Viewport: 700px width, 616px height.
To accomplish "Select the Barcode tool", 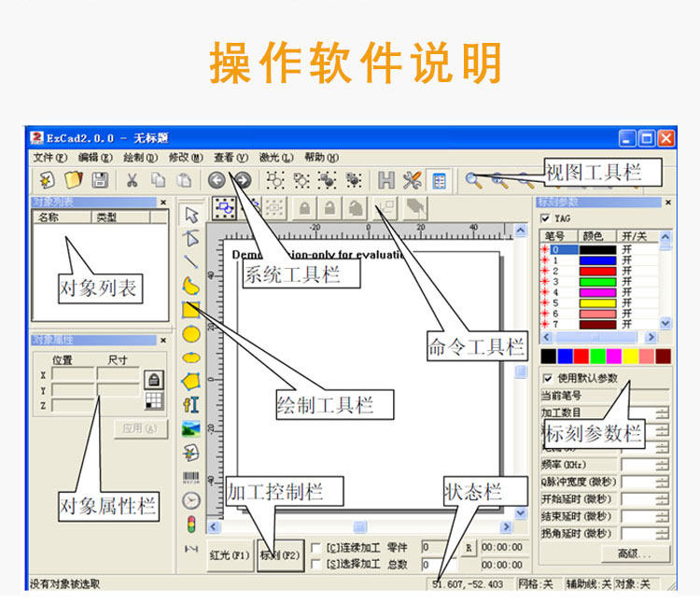I will click(191, 478).
